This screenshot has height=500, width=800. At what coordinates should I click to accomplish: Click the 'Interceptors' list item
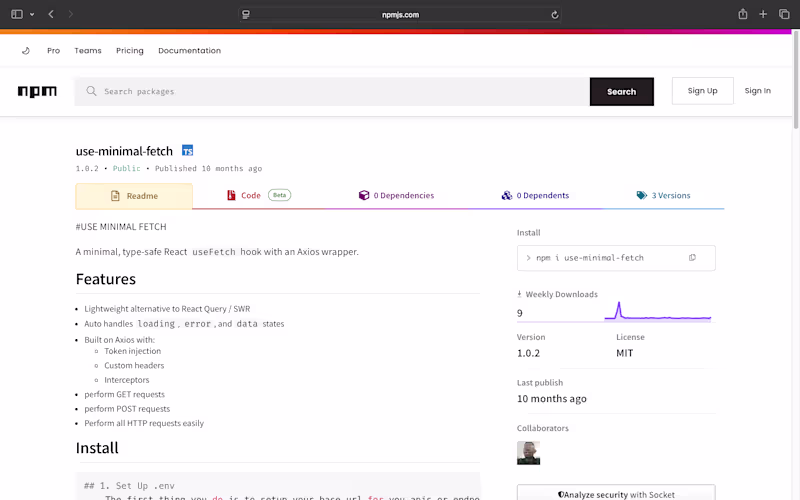(x=127, y=380)
